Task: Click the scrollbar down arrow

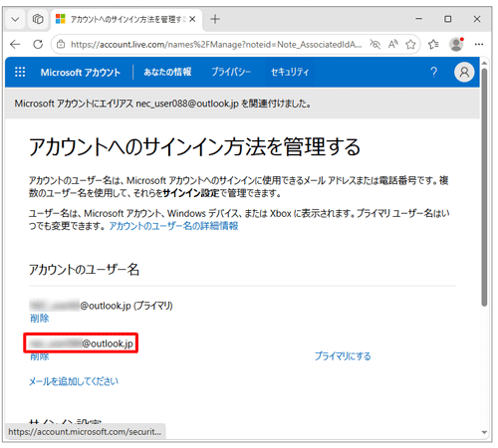Action: click(x=484, y=432)
